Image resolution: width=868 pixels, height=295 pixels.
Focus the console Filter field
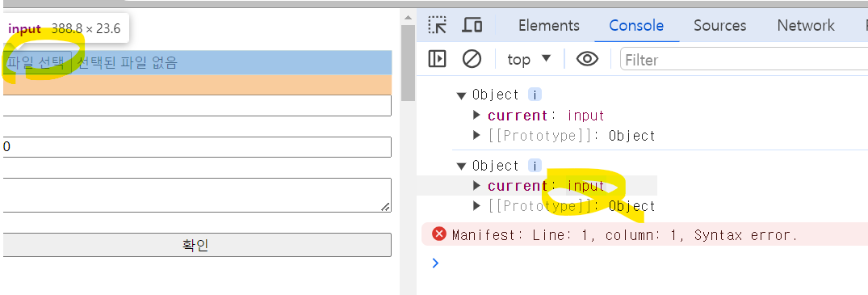coord(744,59)
